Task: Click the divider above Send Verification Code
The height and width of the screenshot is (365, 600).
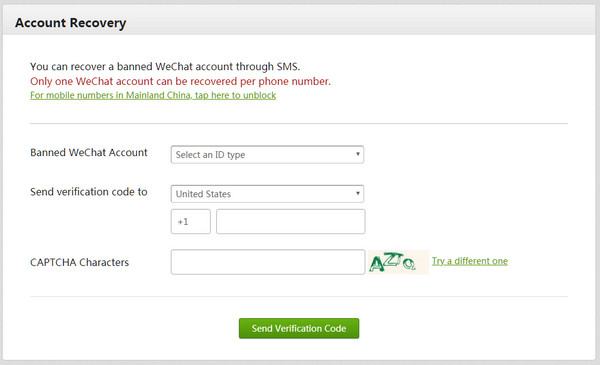Action: tap(299, 296)
